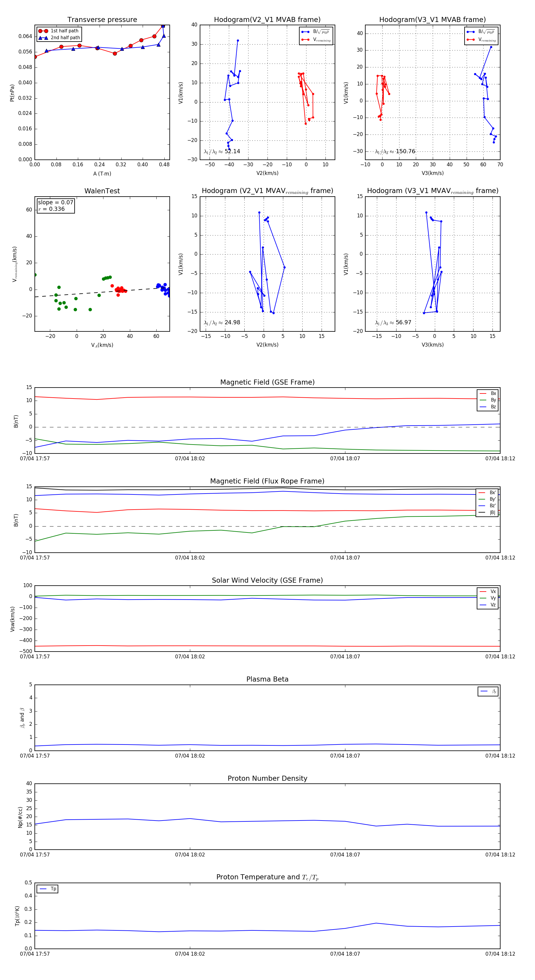Select the "Vy" legend entry

coord(488,598)
